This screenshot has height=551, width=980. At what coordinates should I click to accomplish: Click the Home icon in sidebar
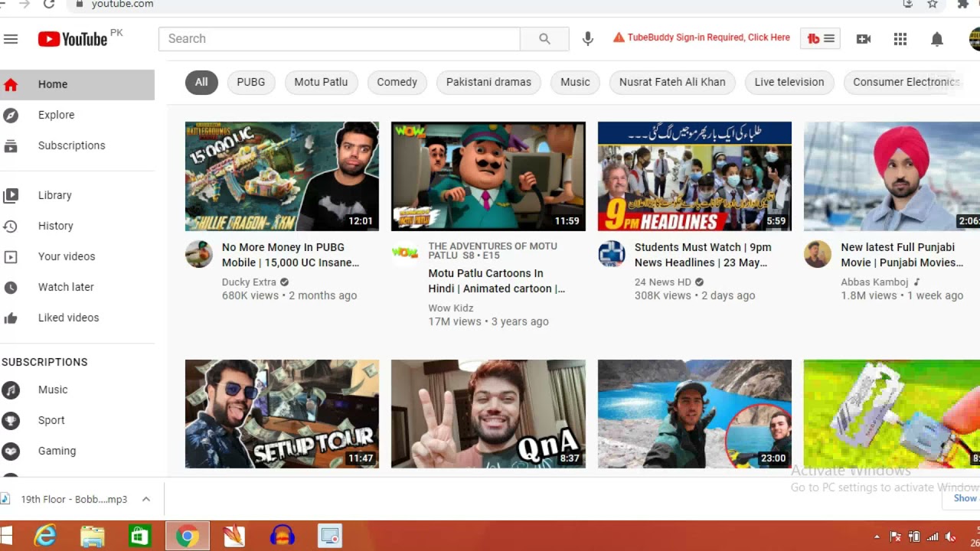[11, 84]
